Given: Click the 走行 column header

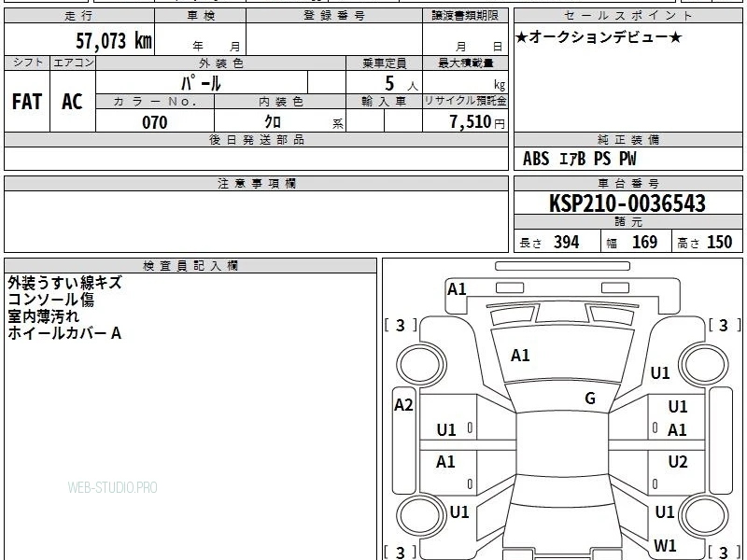Looking at the screenshot, I should coord(79,16).
